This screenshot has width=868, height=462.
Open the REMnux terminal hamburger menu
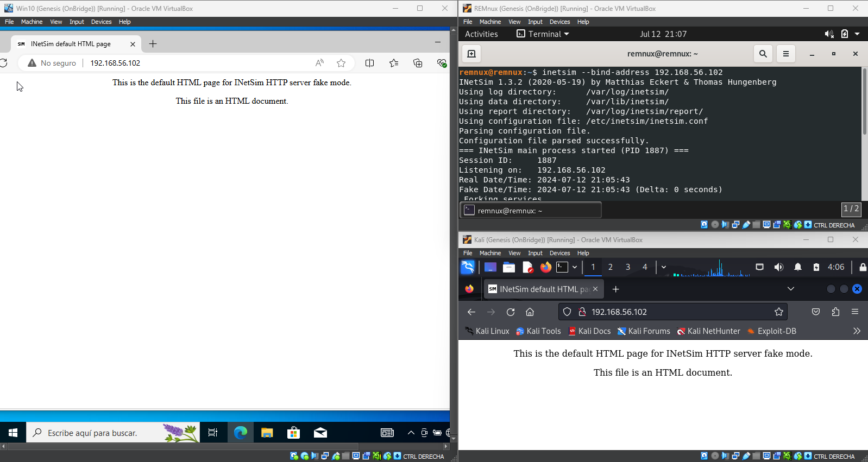(785, 54)
